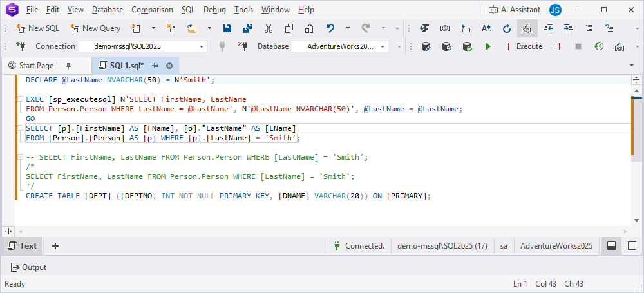Click the Paste clipboard icon

[309, 28]
